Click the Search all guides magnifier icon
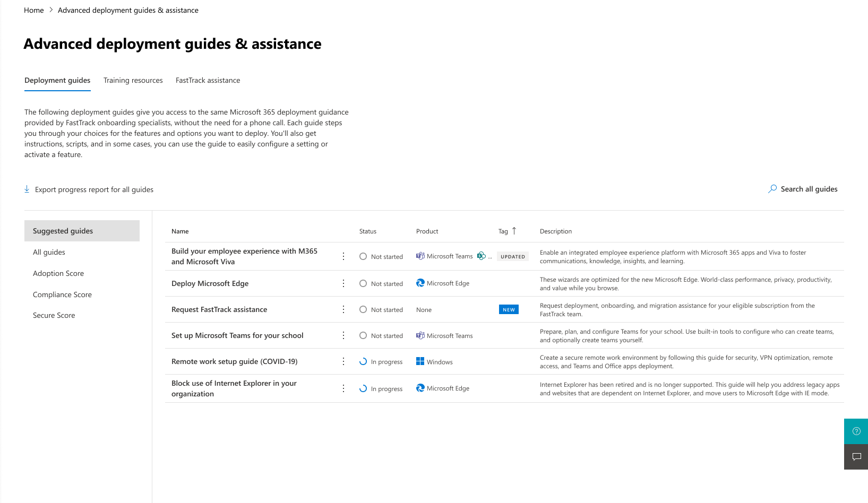 [x=772, y=189]
